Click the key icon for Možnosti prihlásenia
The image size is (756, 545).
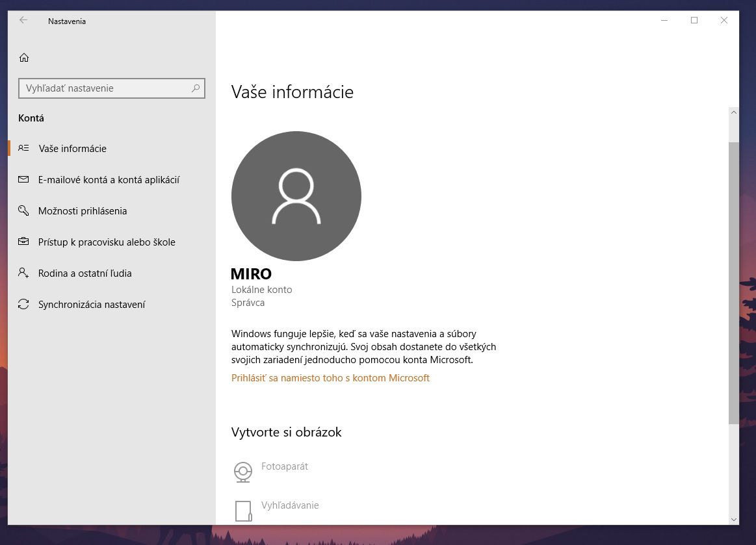click(x=23, y=210)
